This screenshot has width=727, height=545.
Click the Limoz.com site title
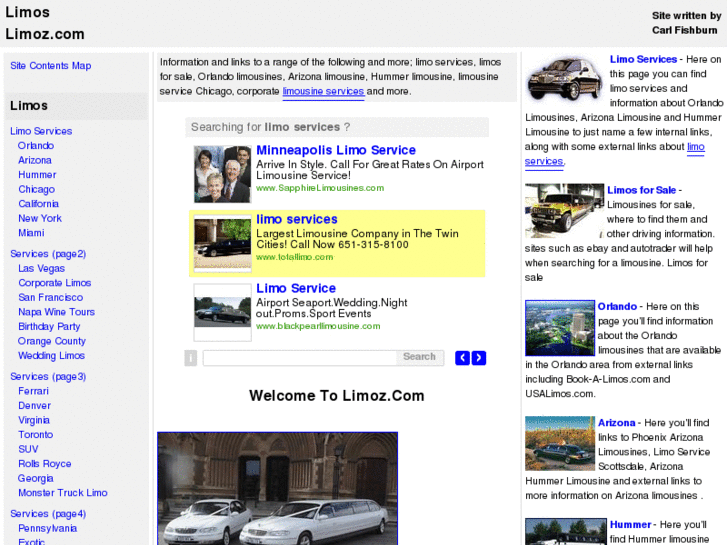[x=45, y=34]
